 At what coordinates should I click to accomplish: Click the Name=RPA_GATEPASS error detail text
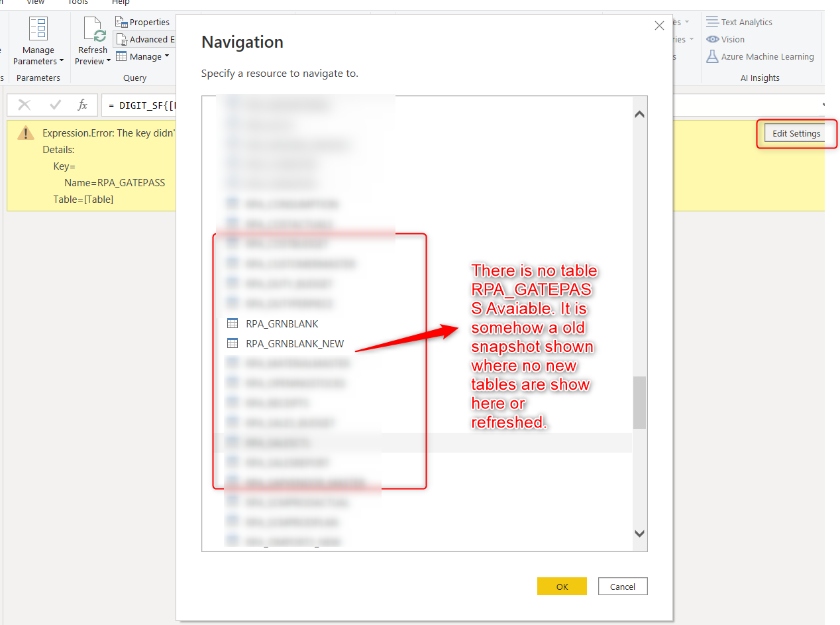(115, 182)
